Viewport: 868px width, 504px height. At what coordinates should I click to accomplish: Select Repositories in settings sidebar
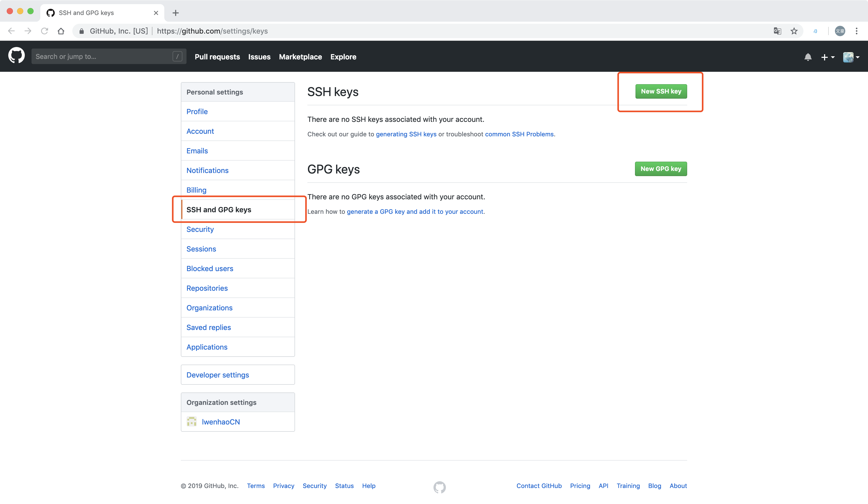coord(238,288)
